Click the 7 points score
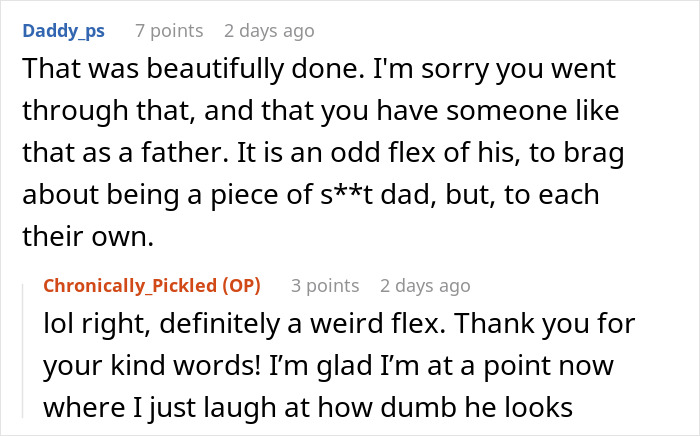Image resolution: width=700 pixels, height=436 pixels. pos(170,31)
